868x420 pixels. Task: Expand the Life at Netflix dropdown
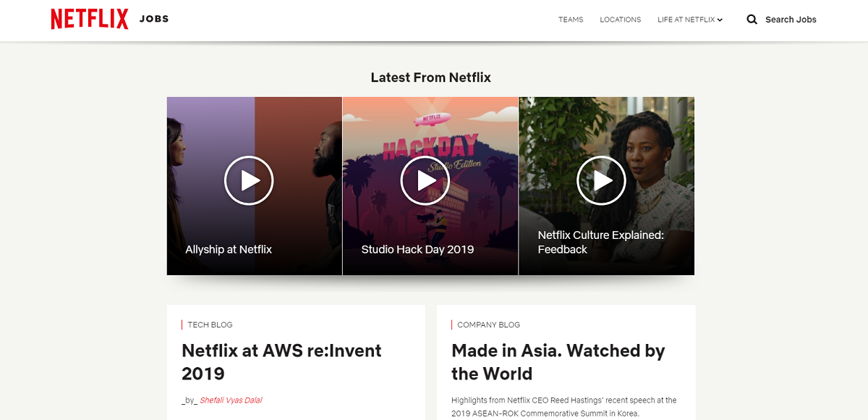pos(690,20)
